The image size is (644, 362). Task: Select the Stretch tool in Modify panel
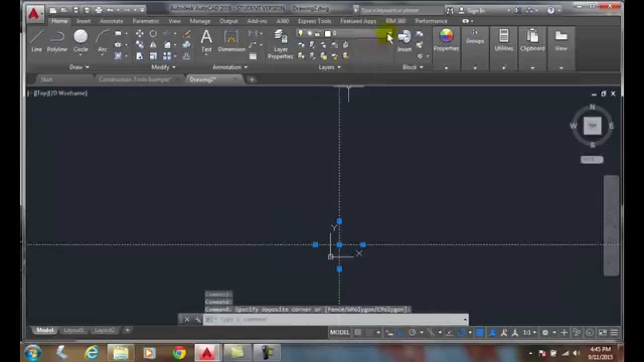[139, 56]
